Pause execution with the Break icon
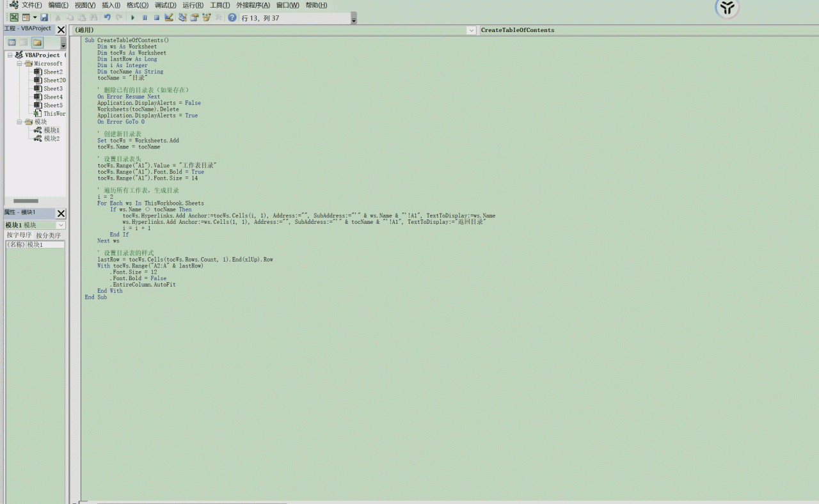The width and height of the screenshot is (819, 504). pos(145,18)
